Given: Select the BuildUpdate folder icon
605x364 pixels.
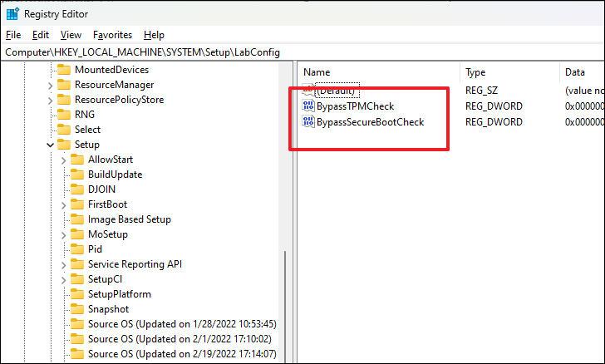Looking at the screenshot, I should pyautogui.click(x=77, y=175).
